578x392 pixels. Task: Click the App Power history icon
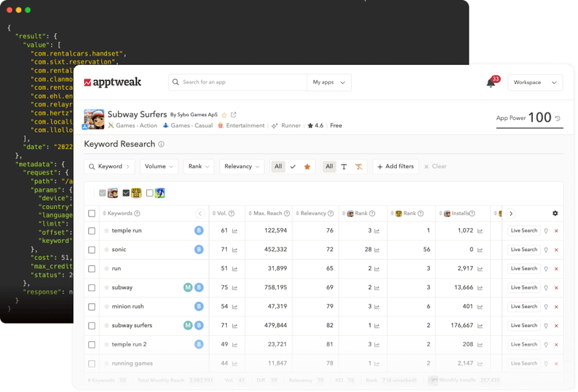(x=558, y=118)
